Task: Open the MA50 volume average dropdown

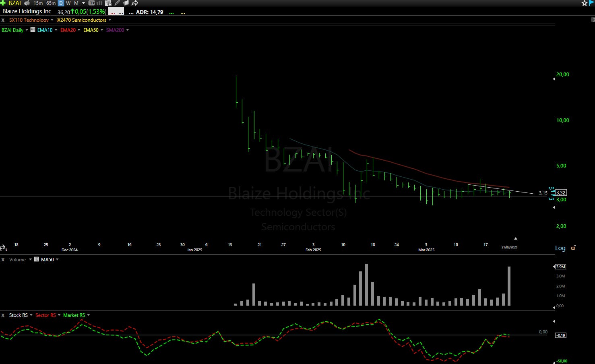Action: pyautogui.click(x=57, y=259)
